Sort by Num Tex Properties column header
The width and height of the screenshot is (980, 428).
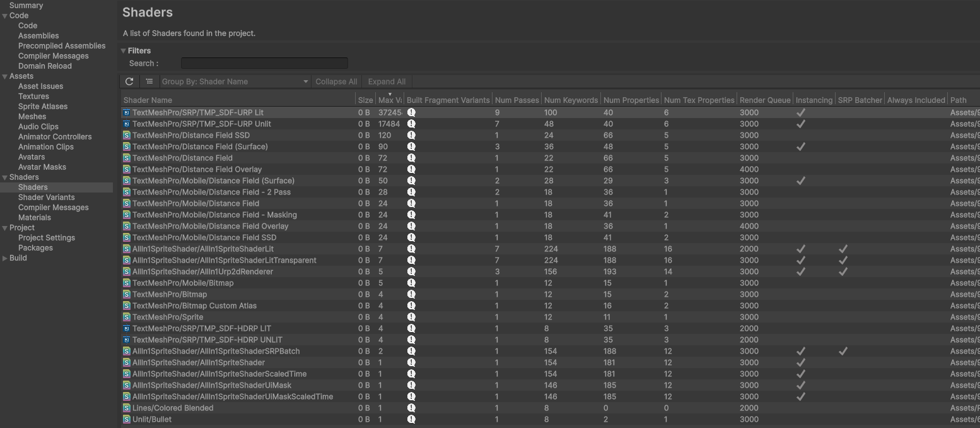click(x=699, y=100)
